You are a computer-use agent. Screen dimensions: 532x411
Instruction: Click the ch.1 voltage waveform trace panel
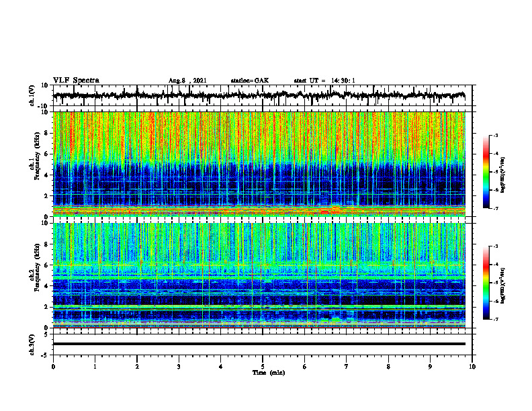262,95
